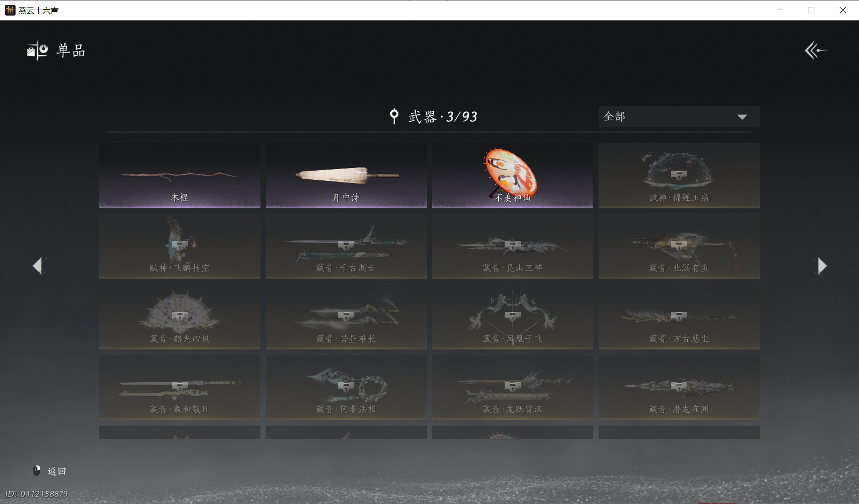Viewport: 859px width, 504px height.
Task: Select the 藏音·北溟有鱼 weapon card
Action: [x=679, y=246]
